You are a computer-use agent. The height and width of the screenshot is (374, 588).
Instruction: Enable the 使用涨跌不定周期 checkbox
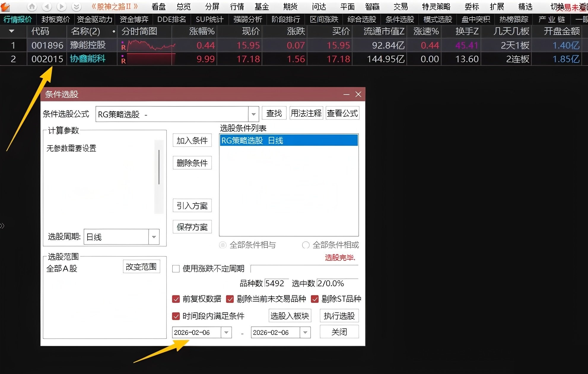[x=176, y=269]
